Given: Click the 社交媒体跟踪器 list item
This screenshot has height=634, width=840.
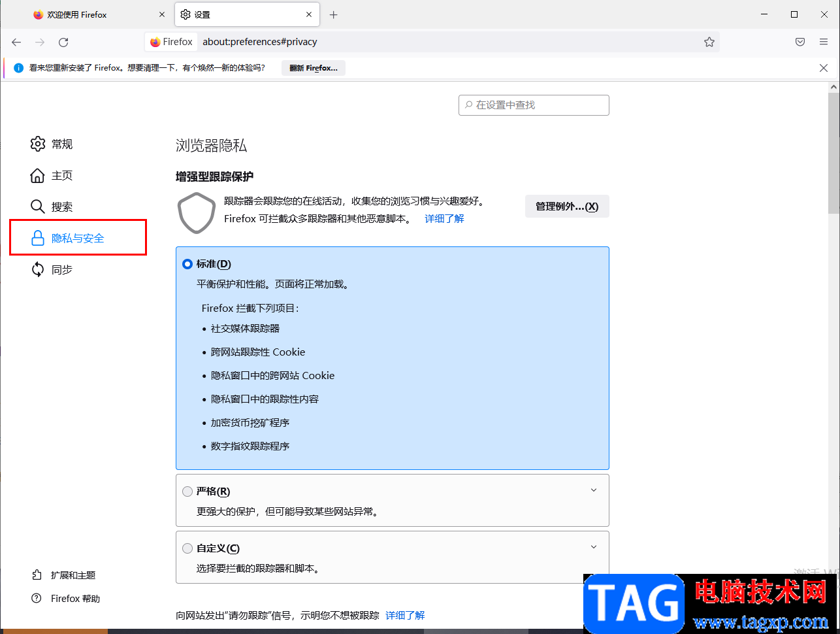Looking at the screenshot, I should coord(245,329).
